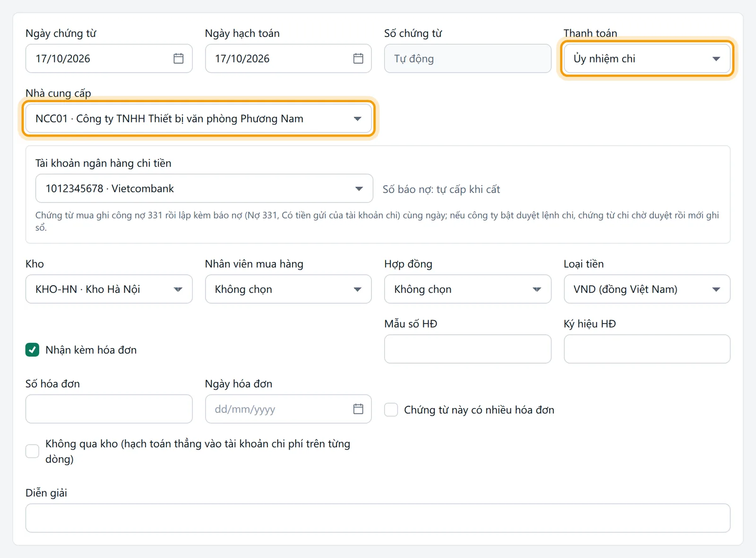The image size is (756, 558).
Task: Open Tài khoản ngân hàng chi tiền dropdown
Action: point(204,189)
